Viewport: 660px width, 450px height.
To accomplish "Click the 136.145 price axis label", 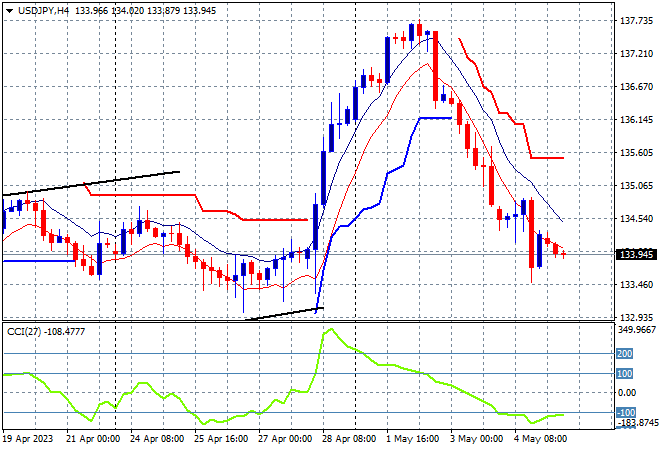I will (636, 120).
